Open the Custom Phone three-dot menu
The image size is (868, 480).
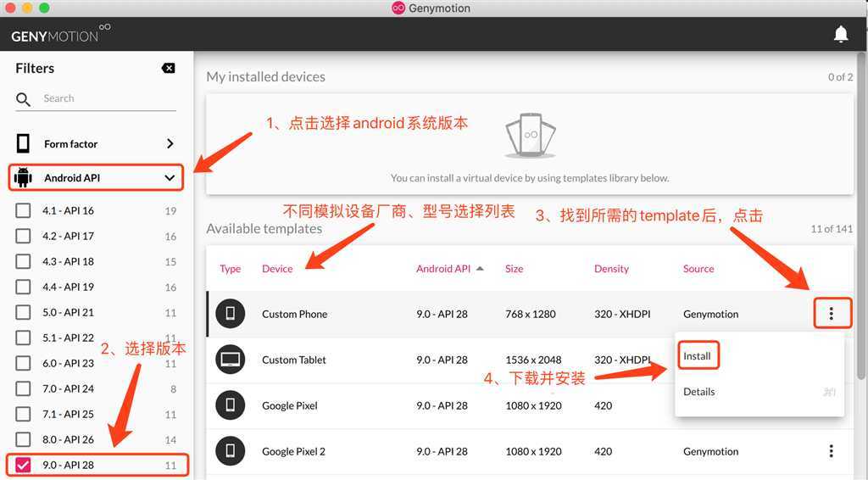pyautogui.click(x=832, y=314)
